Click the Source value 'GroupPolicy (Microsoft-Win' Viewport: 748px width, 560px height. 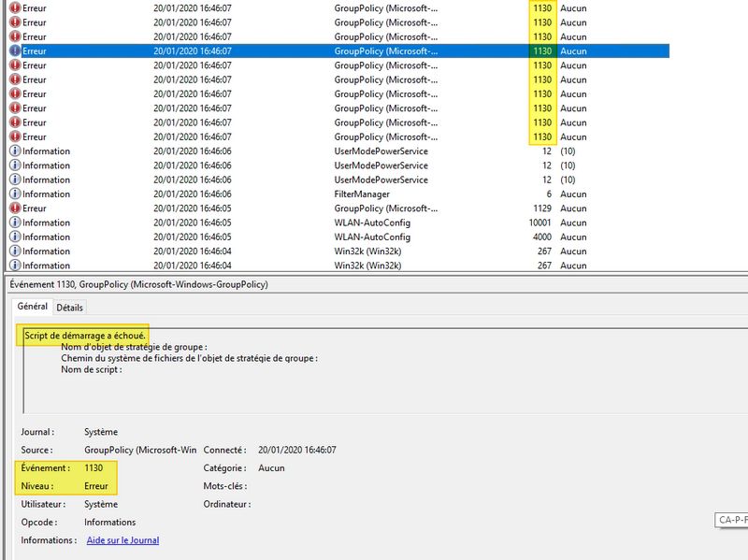(x=140, y=450)
